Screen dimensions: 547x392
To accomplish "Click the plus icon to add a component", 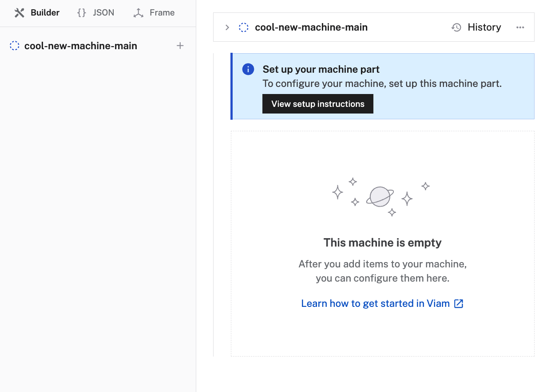I will [180, 46].
